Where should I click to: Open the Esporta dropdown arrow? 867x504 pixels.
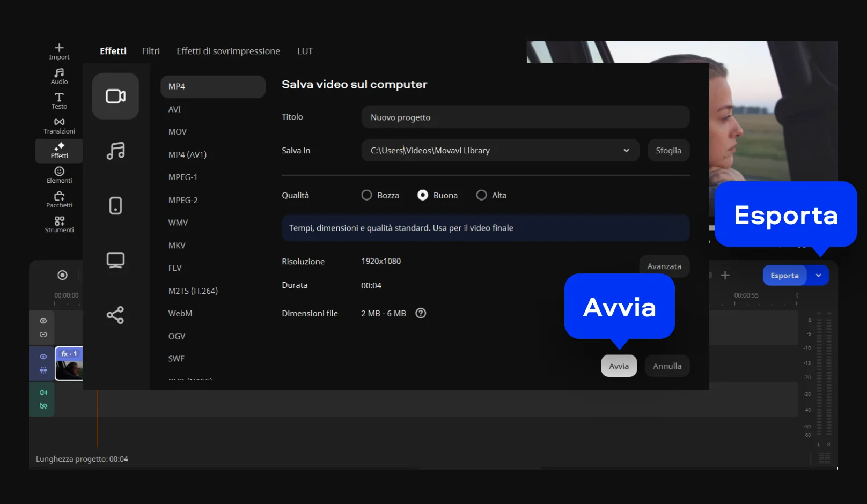click(x=819, y=276)
